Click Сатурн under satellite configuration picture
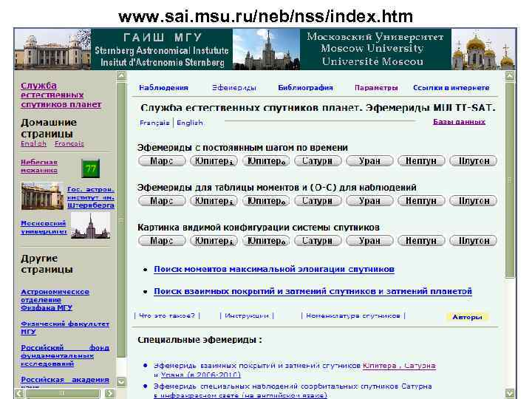 click(317, 241)
